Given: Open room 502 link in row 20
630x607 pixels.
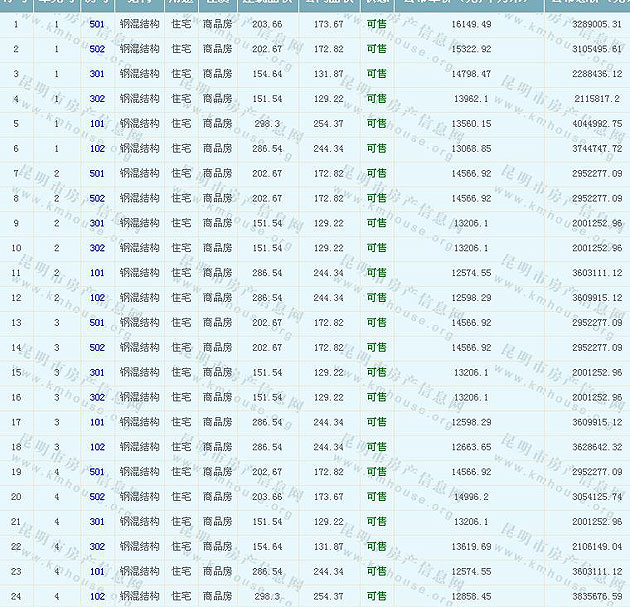Looking at the screenshot, I should (97, 497).
